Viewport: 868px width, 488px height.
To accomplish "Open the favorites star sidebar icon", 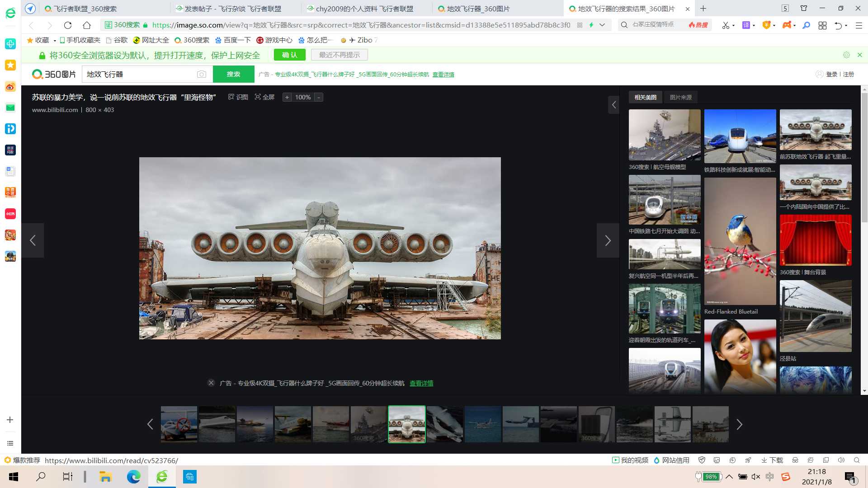I will 10,65.
